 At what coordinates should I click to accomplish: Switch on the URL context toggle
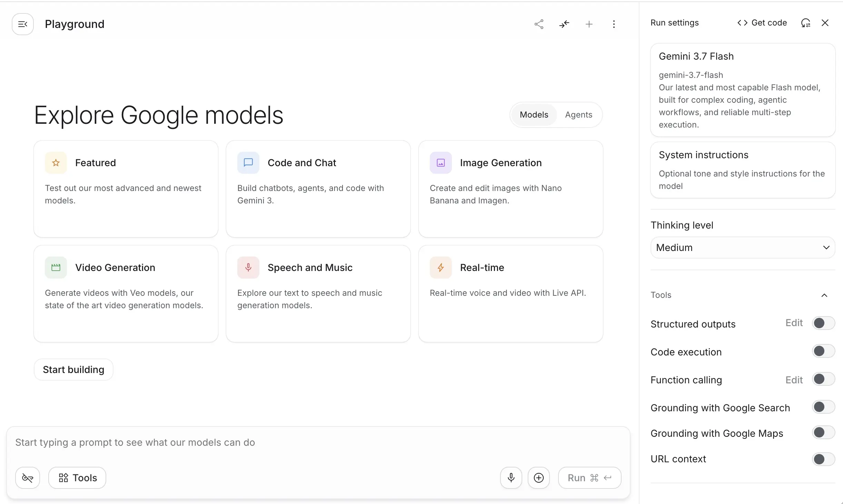tap(824, 459)
